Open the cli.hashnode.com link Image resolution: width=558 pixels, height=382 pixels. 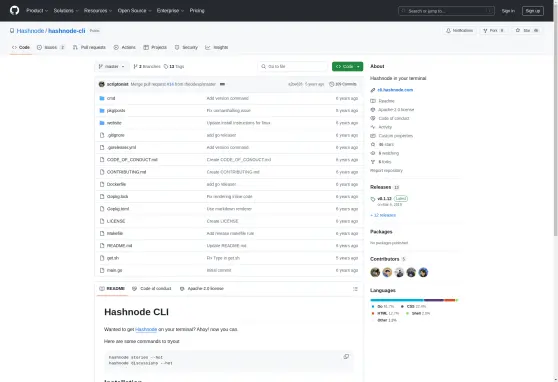point(395,90)
